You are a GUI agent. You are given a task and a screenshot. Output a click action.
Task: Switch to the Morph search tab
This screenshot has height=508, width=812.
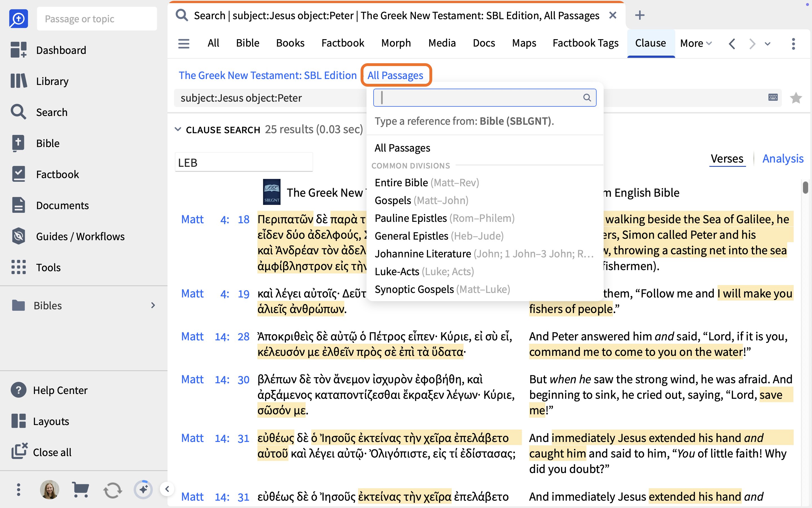(396, 43)
